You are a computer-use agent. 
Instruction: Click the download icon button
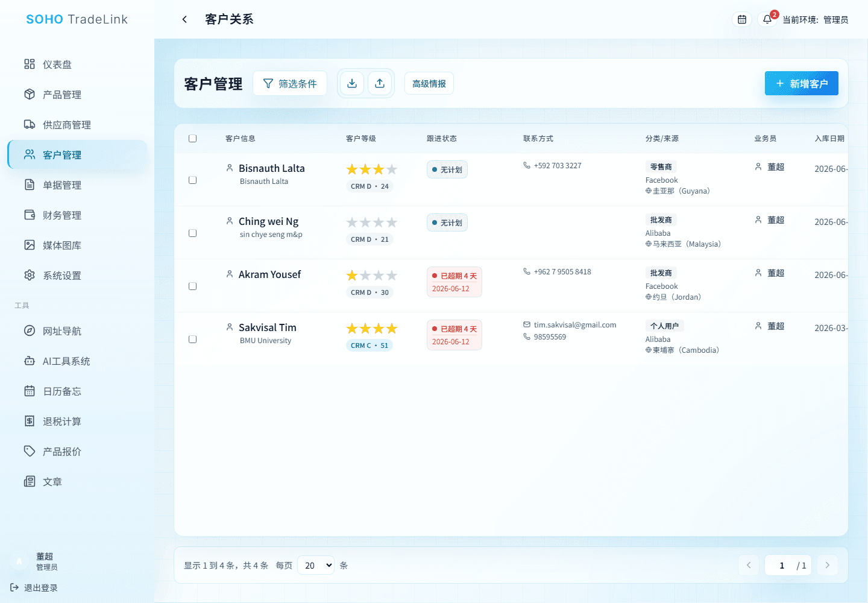coord(352,83)
